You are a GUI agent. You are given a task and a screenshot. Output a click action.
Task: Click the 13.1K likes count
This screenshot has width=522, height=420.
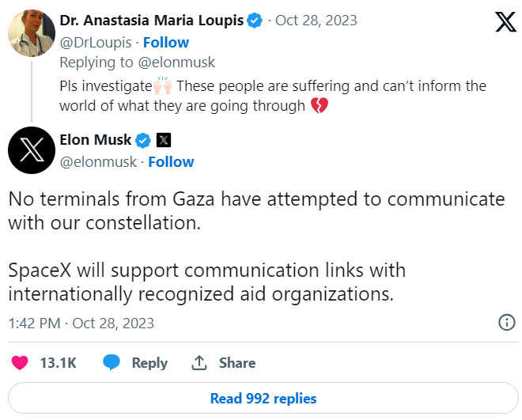(59, 363)
